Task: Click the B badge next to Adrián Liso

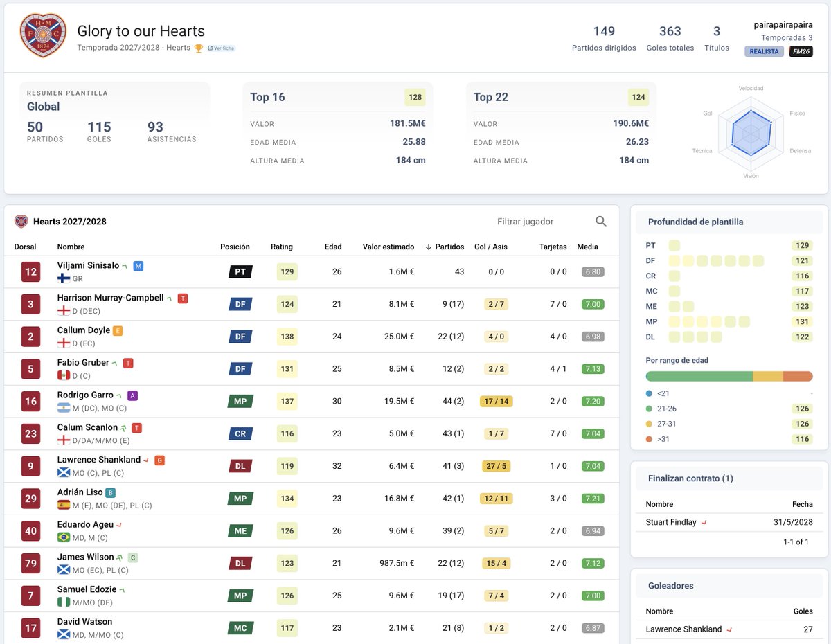Action: coord(110,493)
